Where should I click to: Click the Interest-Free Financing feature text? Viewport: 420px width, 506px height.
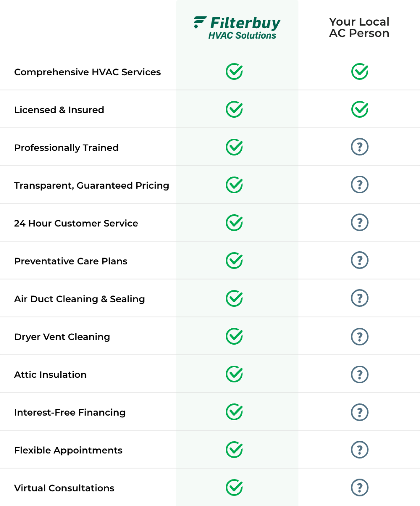pos(70,412)
